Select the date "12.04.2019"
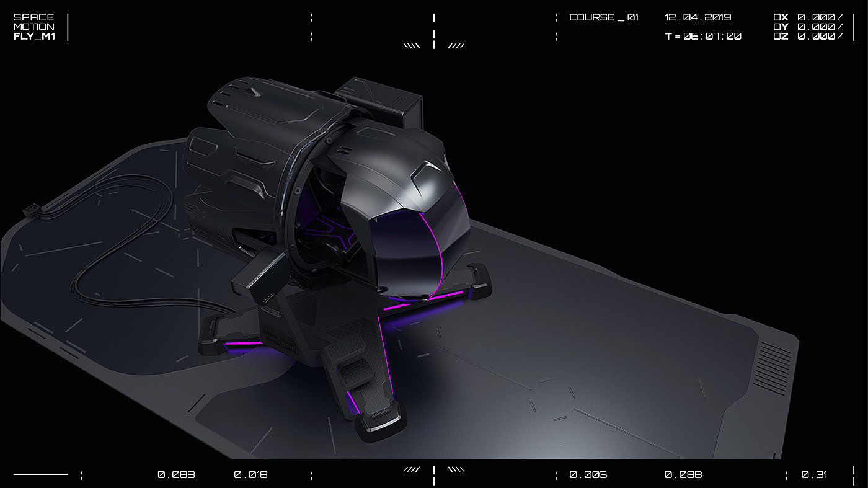The image size is (868, 488). pyautogui.click(x=697, y=17)
